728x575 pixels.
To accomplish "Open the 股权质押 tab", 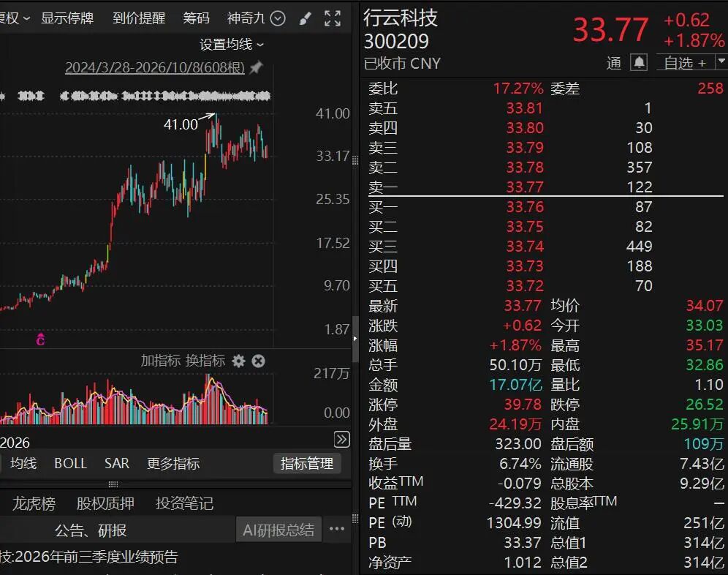I will click(105, 503).
